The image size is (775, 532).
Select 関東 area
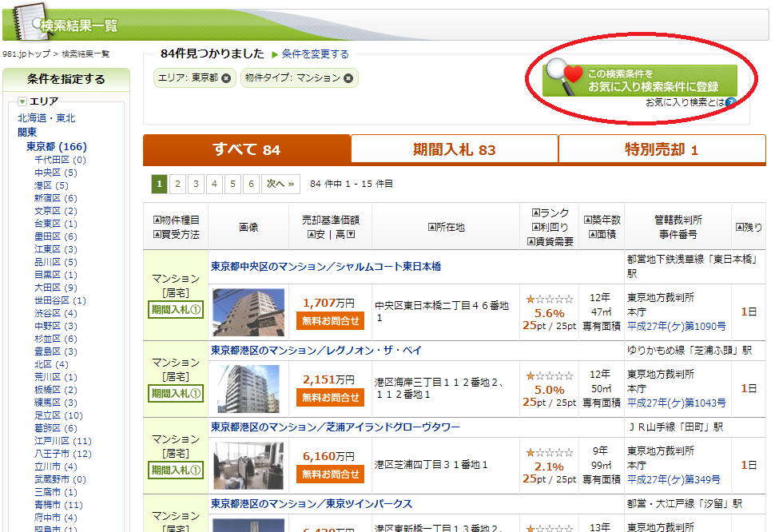(27, 132)
